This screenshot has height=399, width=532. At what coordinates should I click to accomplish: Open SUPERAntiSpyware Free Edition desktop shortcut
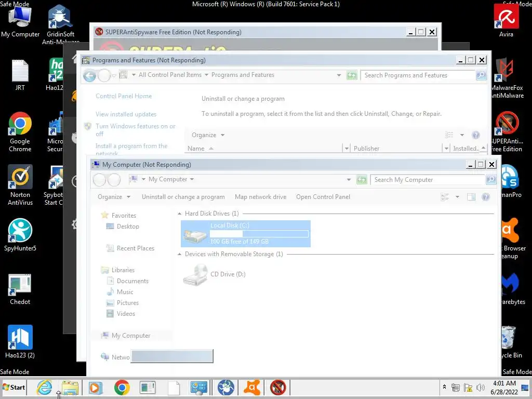[507, 131]
